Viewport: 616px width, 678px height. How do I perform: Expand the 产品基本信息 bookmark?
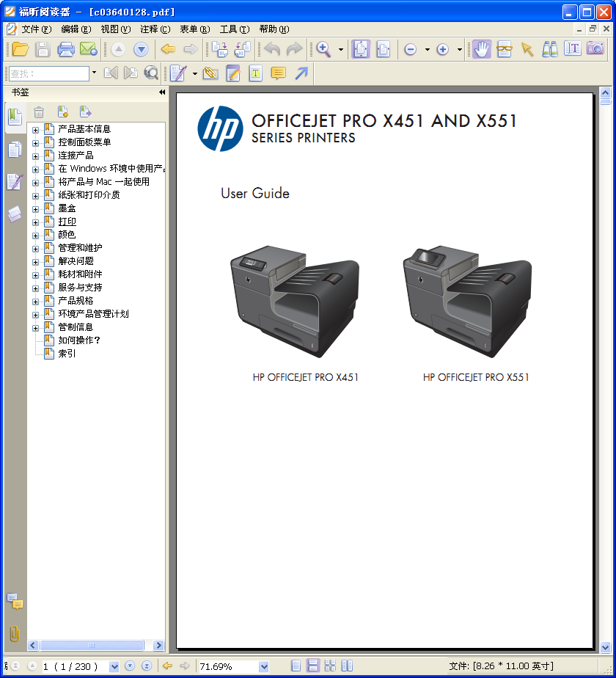pos(35,130)
